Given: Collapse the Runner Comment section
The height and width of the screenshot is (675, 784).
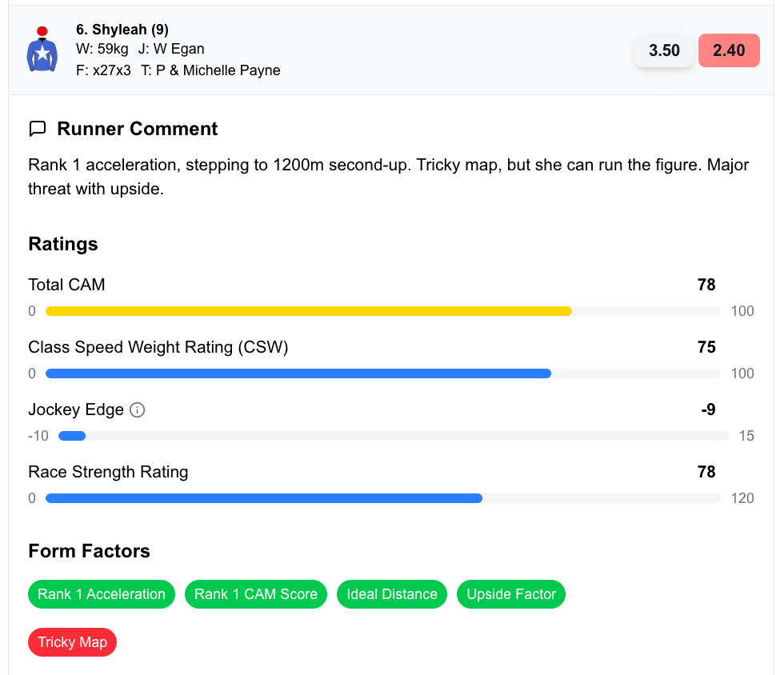Looking at the screenshot, I should [136, 129].
